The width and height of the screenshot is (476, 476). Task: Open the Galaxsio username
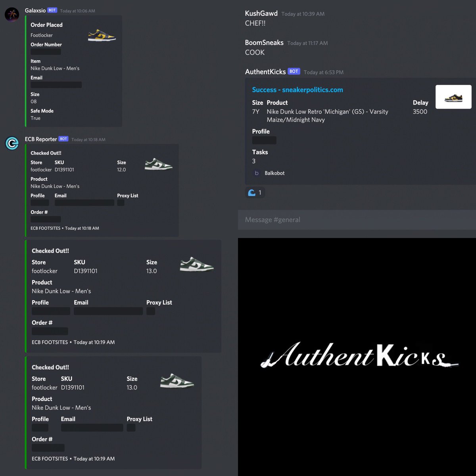(35, 11)
